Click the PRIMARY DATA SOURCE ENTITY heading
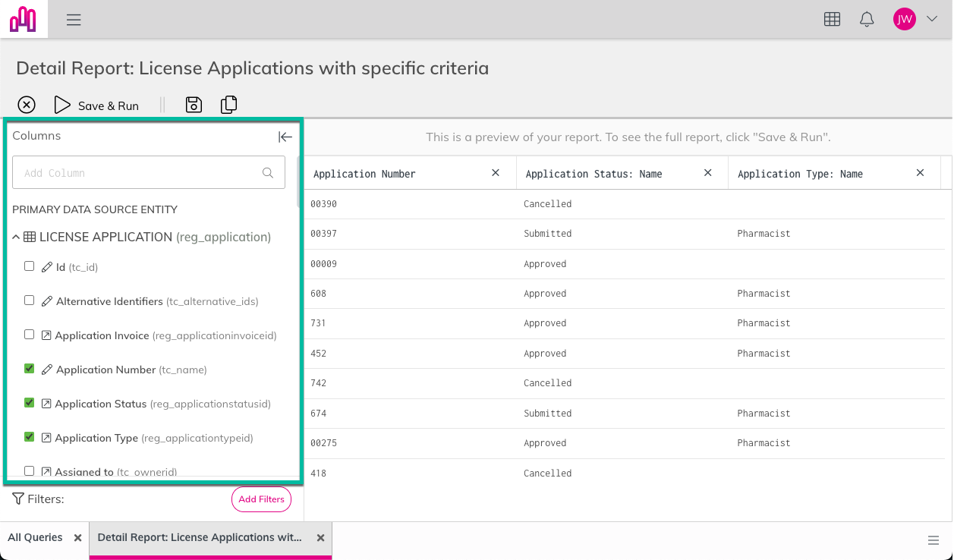This screenshot has width=954, height=560. [95, 209]
